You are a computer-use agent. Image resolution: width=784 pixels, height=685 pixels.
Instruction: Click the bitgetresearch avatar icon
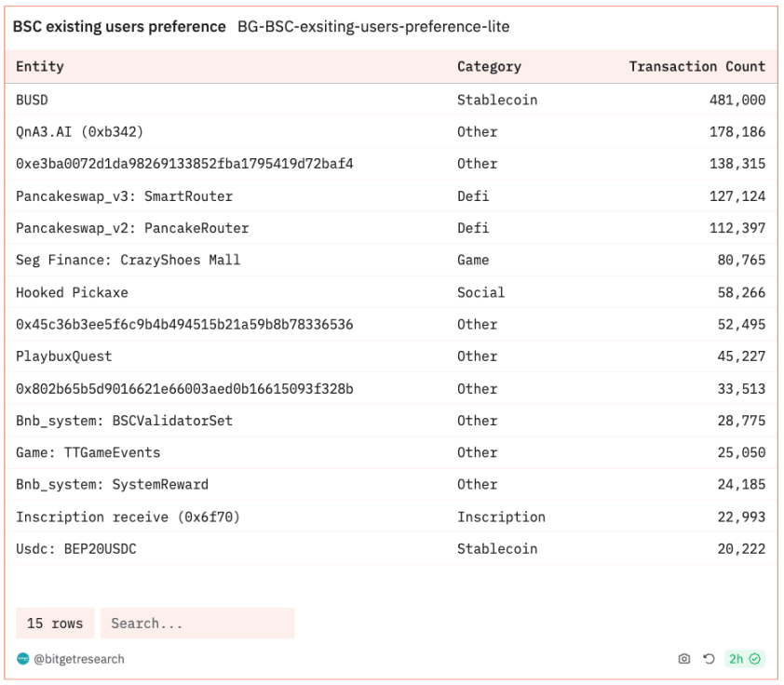[23, 659]
